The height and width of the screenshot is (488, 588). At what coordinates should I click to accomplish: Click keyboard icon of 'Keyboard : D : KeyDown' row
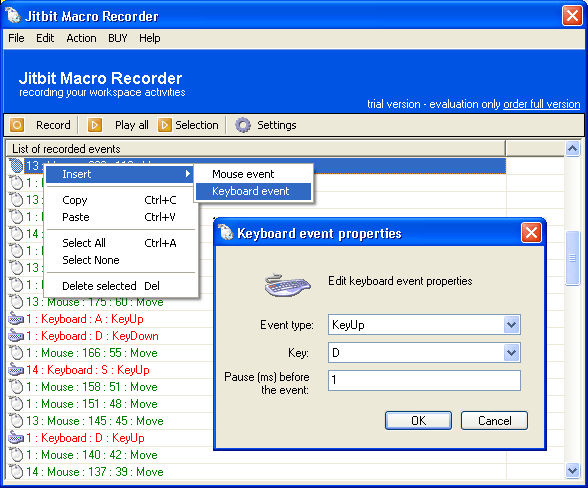16,336
